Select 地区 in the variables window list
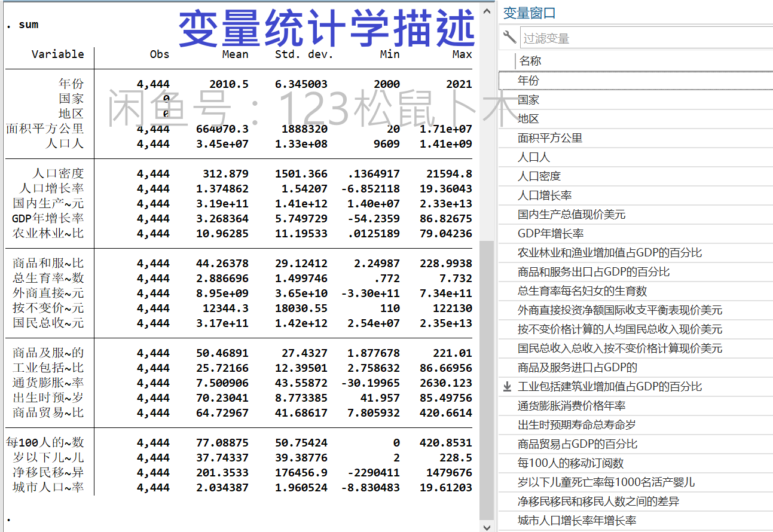Viewport: 773px width, 532px height. pos(635,119)
